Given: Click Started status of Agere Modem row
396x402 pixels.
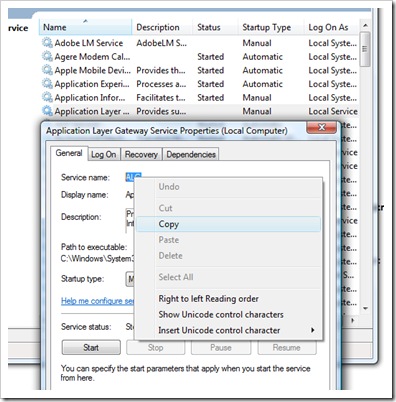Looking at the screenshot, I should 210,56.
